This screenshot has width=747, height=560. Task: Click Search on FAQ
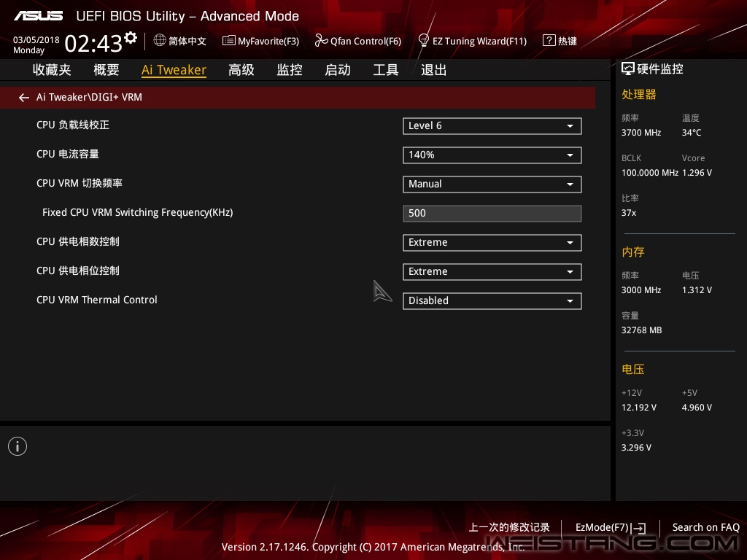[705, 527]
